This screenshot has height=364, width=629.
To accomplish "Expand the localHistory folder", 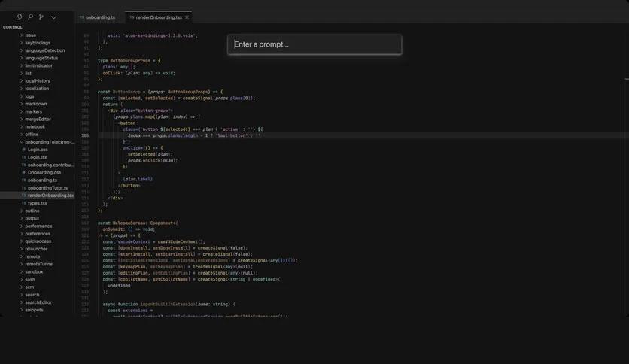I will 38,81.
